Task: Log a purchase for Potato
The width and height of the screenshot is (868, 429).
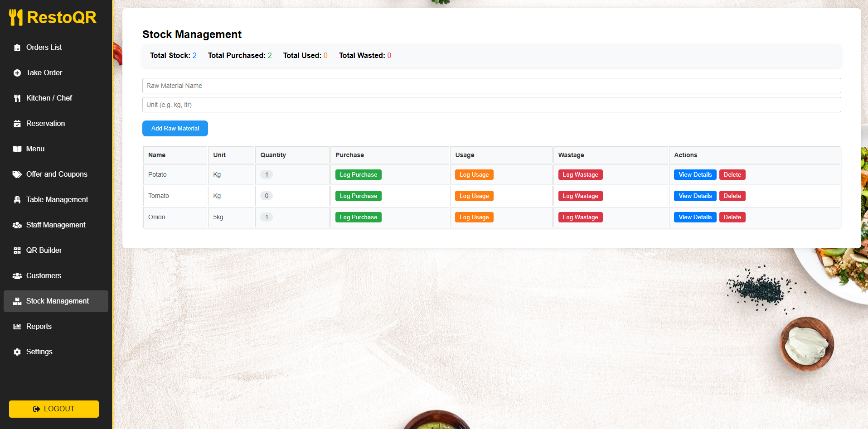Action: click(358, 175)
